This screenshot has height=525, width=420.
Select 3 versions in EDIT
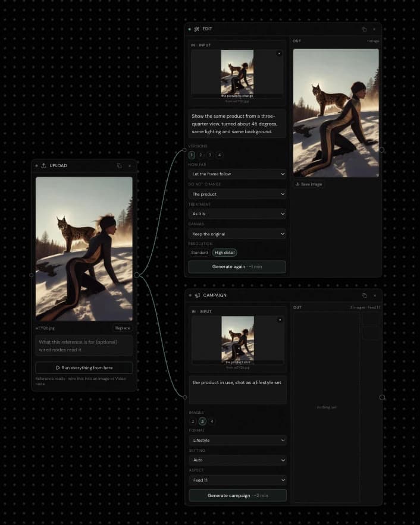pos(210,155)
